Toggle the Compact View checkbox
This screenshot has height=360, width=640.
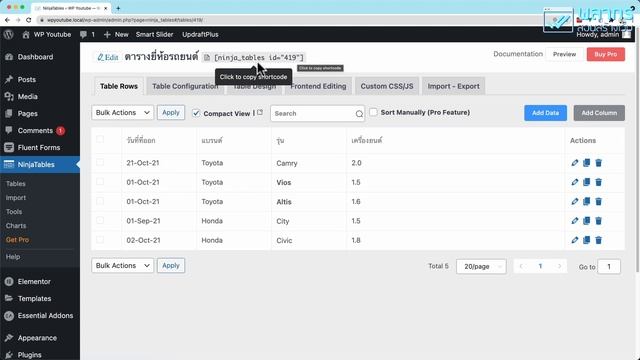(x=196, y=113)
